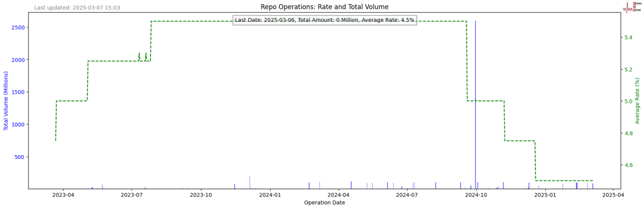Click the "Operation Date" x-axis label
The height and width of the screenshot is (209, 644).
pyautogui.click(x=324, y=203)
